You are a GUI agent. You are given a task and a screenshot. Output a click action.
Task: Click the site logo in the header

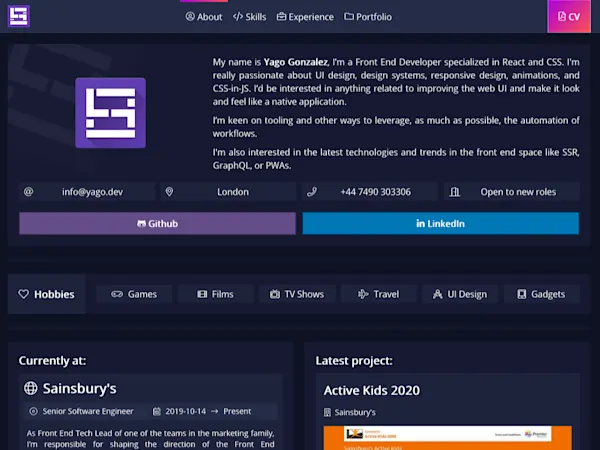click(x=19, y=16)
